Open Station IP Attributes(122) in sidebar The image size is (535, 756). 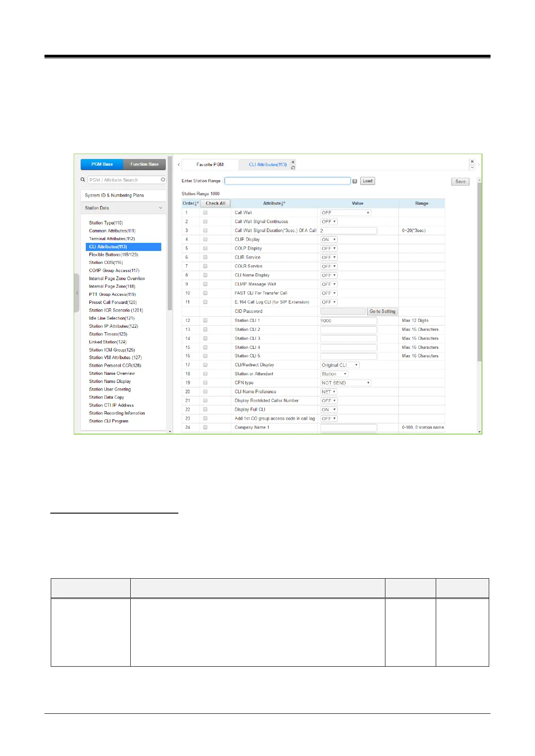coord(114,326)
